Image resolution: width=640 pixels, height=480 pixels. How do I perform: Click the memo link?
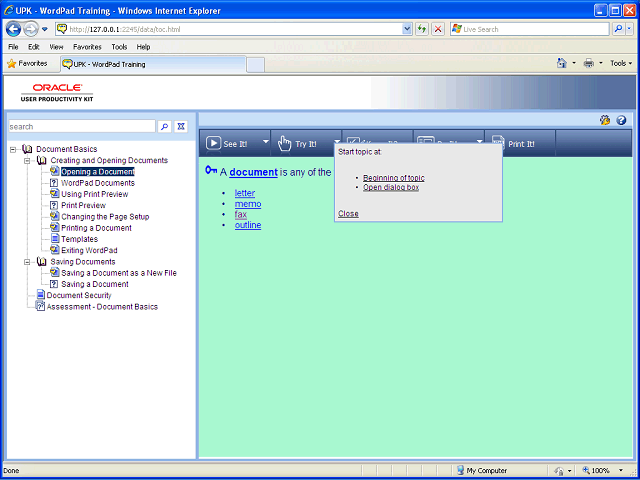[248, 204]
